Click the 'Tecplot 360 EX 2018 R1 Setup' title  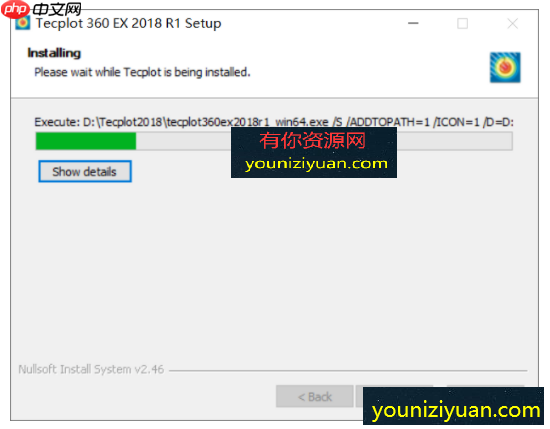pyautogui.click(x=128, y=24)
